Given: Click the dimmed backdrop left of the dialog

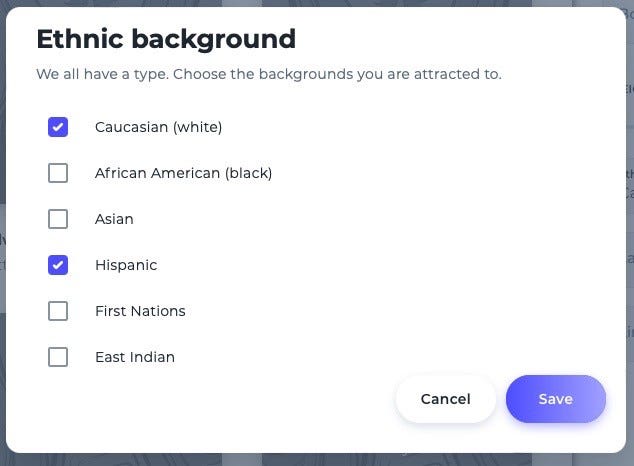Looking at the screenshot, I should click(3, 230).
